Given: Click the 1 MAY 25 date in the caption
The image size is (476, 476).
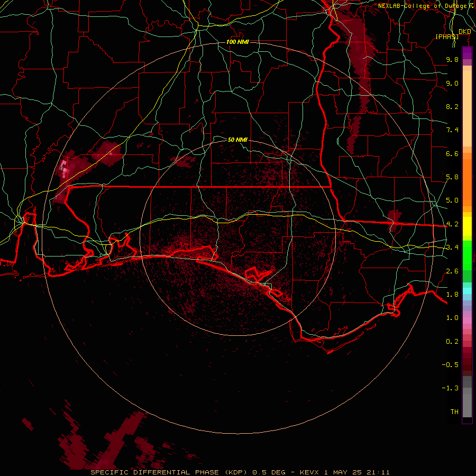Looking at the screenshot, I should (343, 472).
